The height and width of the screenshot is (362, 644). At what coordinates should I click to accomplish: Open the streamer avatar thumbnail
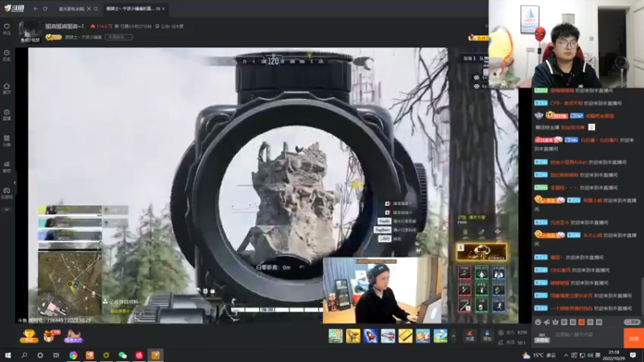point(30,32)
